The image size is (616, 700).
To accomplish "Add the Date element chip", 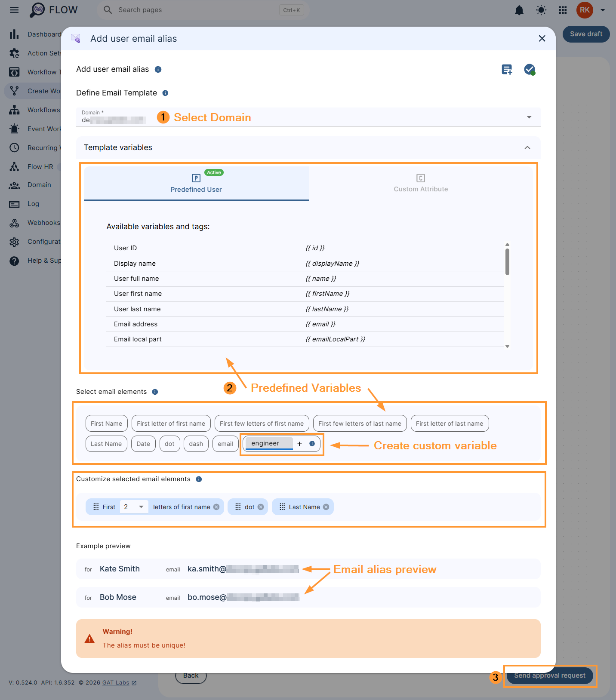I will point(143,444).
